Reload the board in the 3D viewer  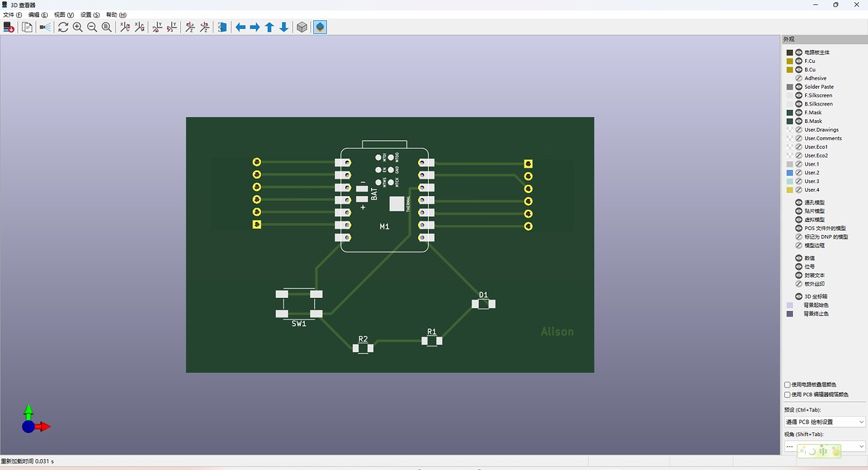(x=9, y=27)
